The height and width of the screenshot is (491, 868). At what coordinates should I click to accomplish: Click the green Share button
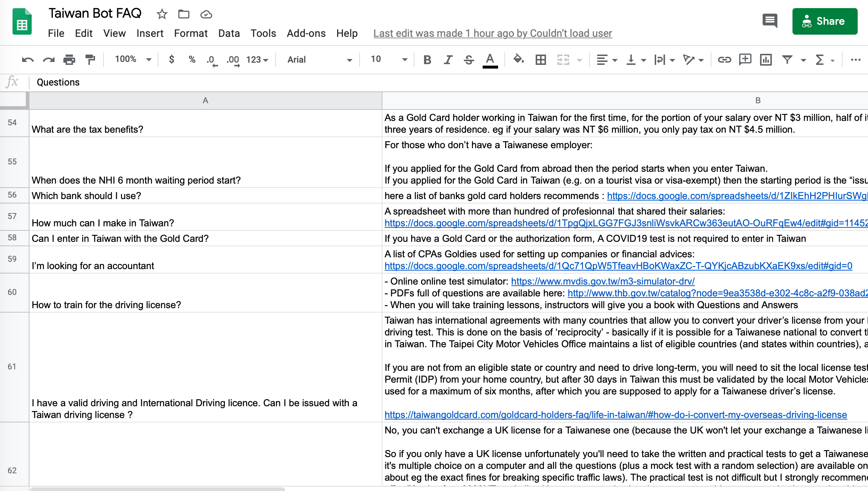pos(825,21)
